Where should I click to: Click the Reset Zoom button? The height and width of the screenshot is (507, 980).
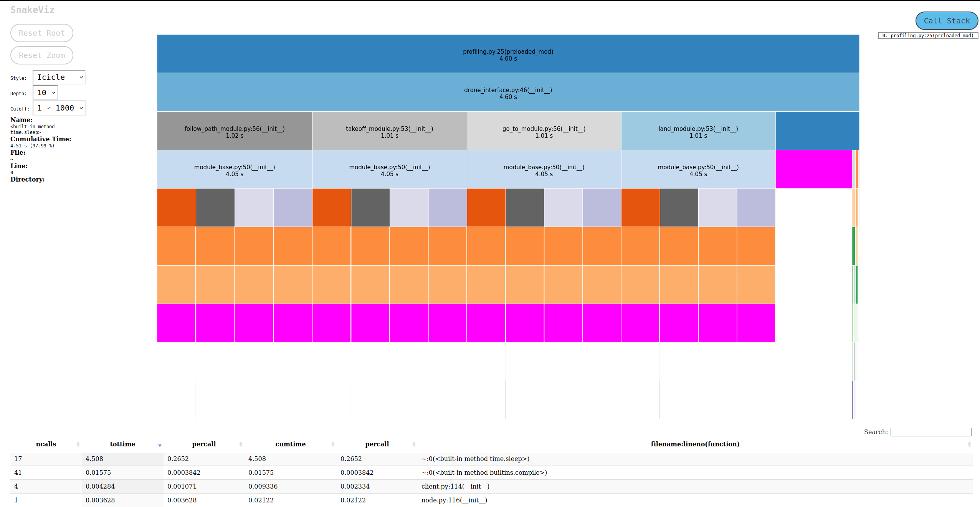point(41,55)
